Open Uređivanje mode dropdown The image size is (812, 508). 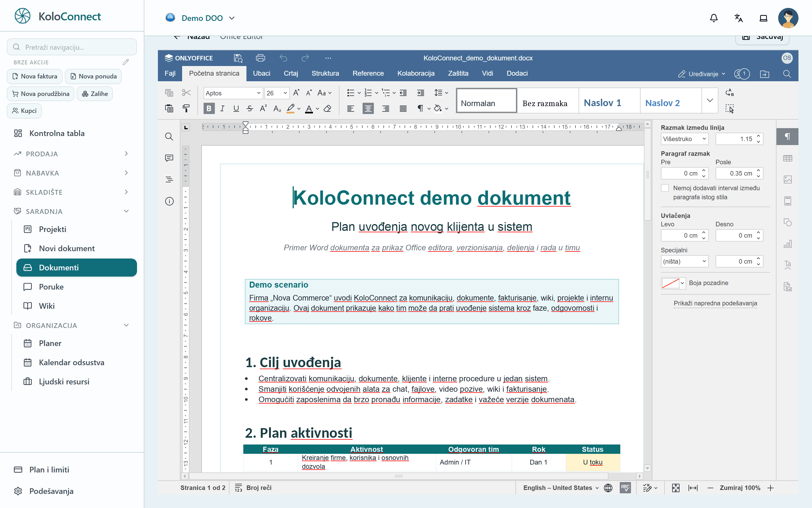(x=701, y=74)
